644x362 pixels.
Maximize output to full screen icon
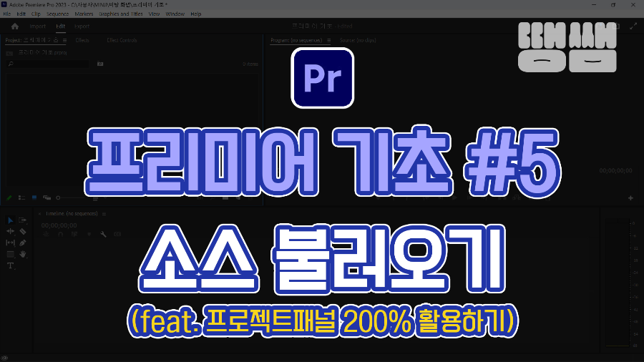(x=633, y=26)
